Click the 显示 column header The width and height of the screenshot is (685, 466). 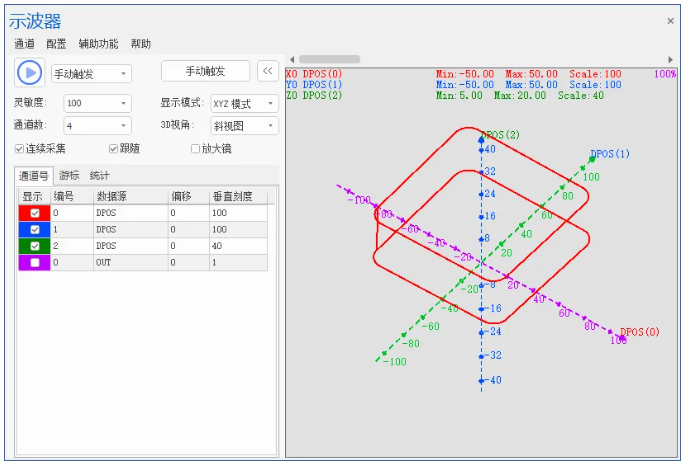coord(35,197)
